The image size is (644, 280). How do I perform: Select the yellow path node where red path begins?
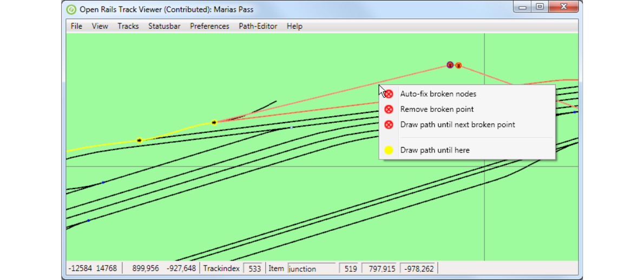pyautogui.click(x=214, y=122)
